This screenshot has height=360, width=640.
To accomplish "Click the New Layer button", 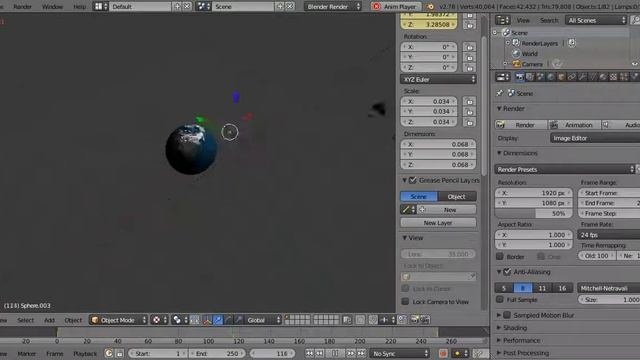I will click(438, 223).
